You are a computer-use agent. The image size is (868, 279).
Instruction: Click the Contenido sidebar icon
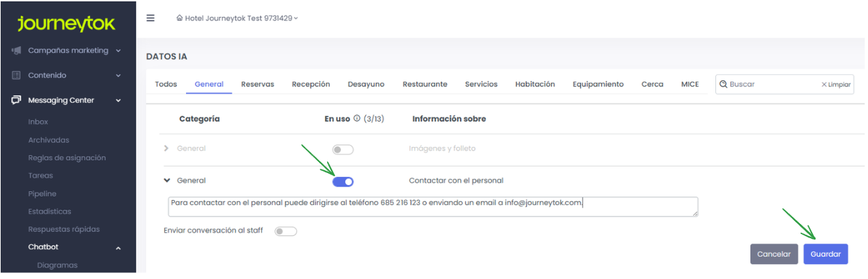[x=16, y=76]
